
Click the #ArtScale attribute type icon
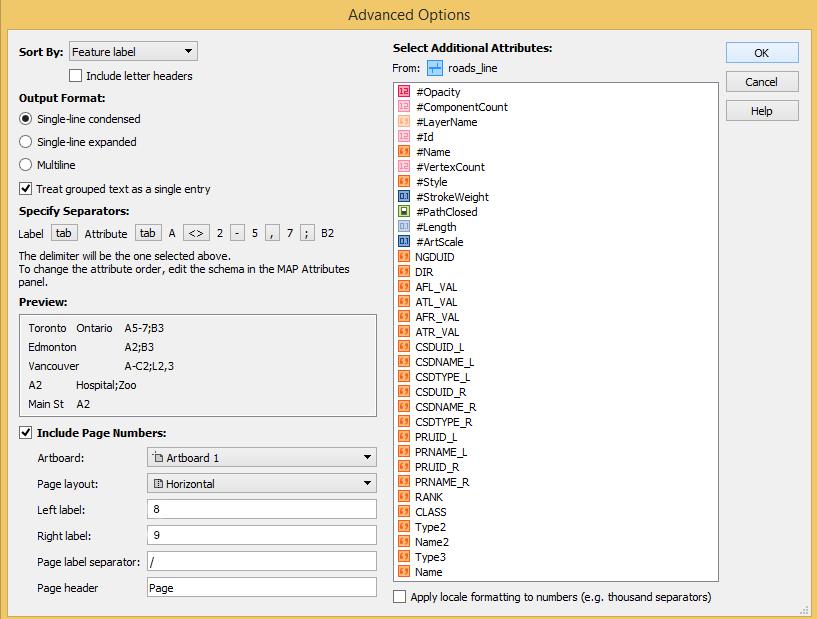[404, 242]
